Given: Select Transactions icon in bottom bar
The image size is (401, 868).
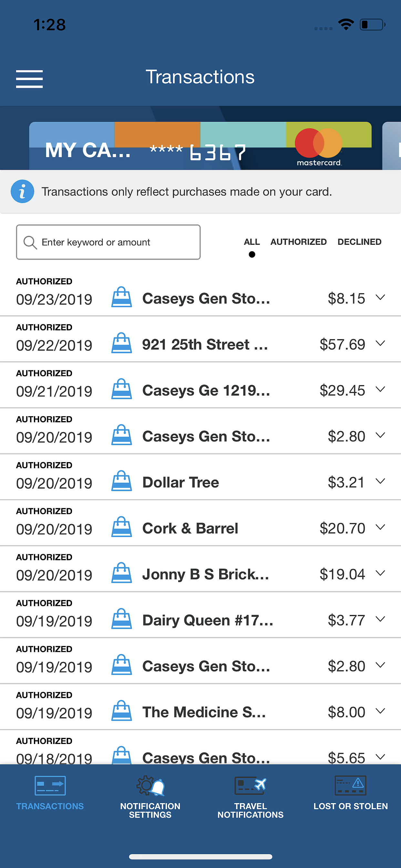Looking at the screenshot, I should [50, 785].
